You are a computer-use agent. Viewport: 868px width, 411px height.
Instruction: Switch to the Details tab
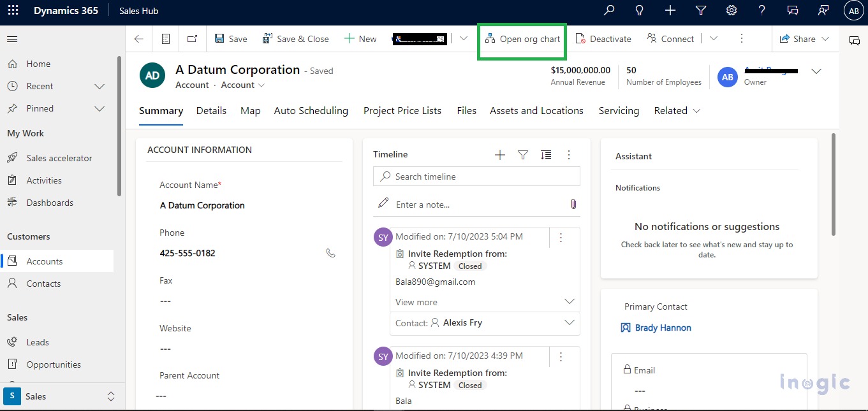coord(211,111)
